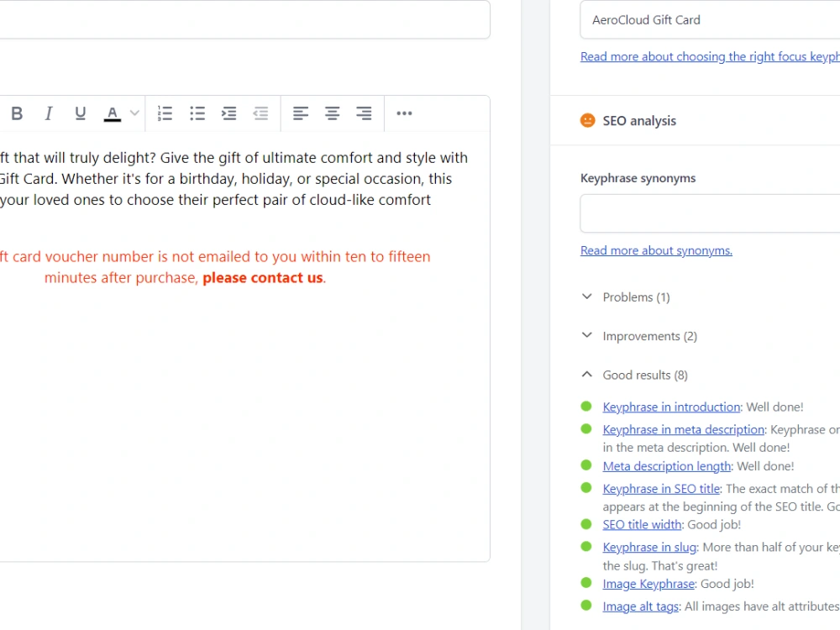Click the green bullet beside Image alt tags

(x=586, y=606)
